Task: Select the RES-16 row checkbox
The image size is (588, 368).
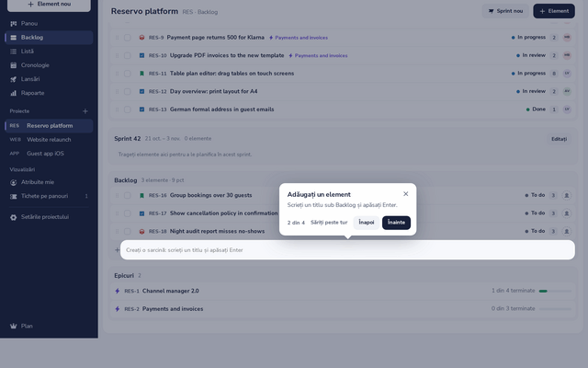Action: pyautogui.click(x=128, y=195)
